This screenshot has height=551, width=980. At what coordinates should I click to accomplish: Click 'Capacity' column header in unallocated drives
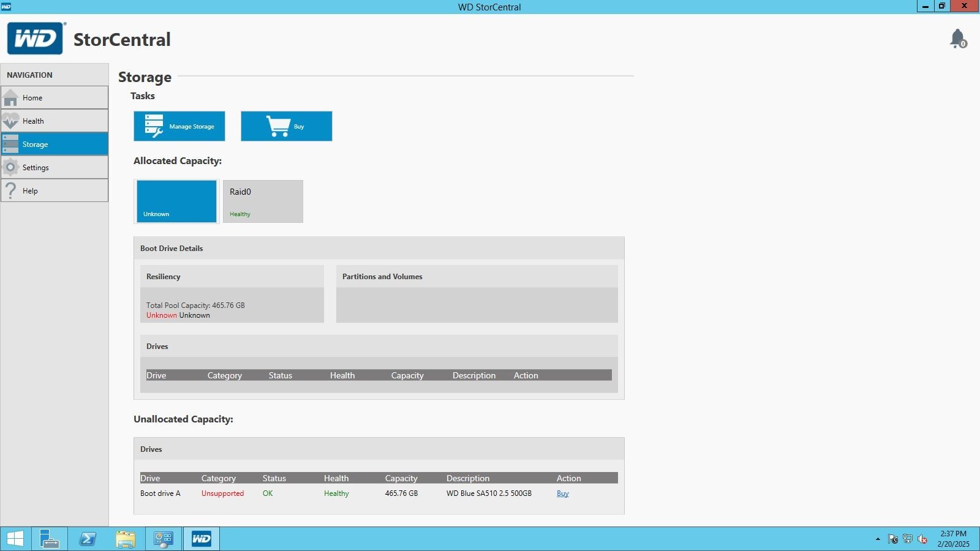click(401, 478)
